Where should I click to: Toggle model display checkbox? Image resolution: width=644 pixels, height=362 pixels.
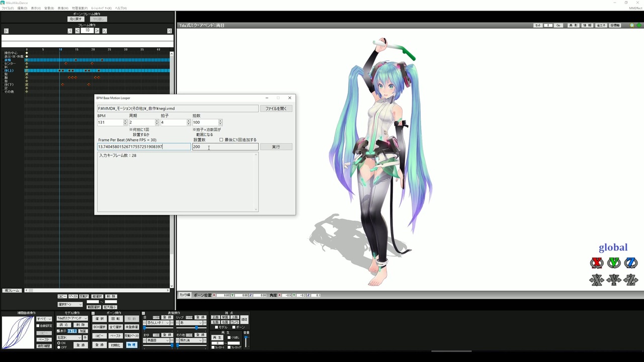pyautogui.click(x=58, y=331)
